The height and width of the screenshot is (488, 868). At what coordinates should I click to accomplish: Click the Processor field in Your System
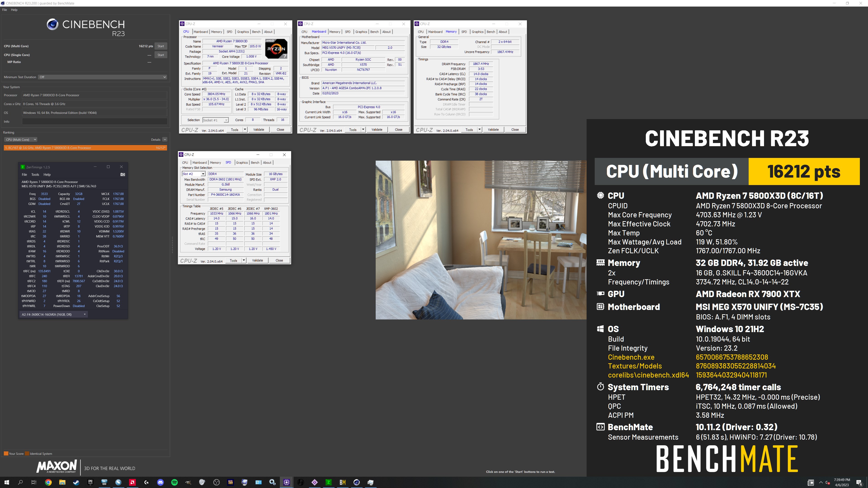pyautogui.click(x=95, y=95)
